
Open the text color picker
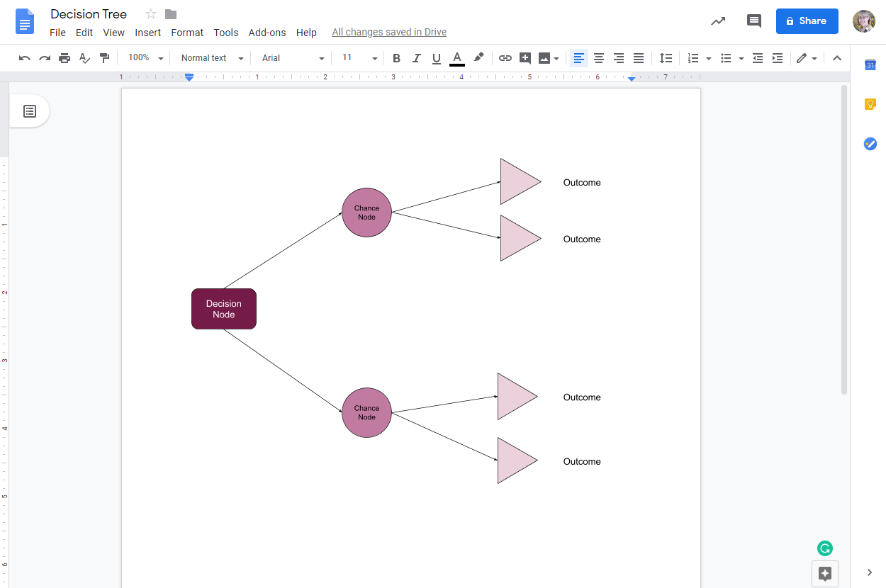tap(457, 58)
